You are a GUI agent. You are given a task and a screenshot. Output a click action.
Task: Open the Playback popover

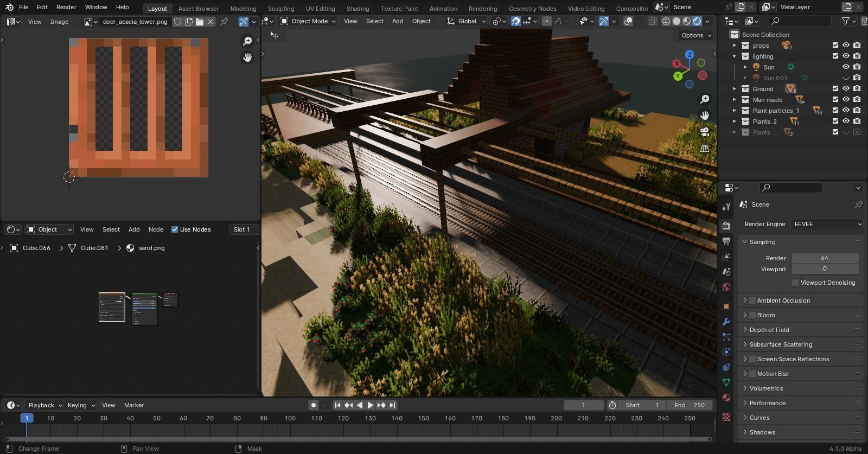coord(44,405)
